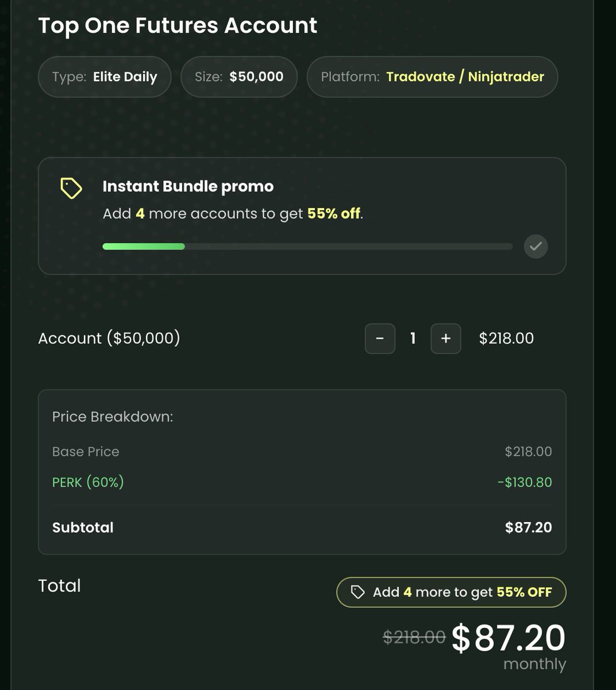Click the quantity number 1 field
This screenshot has width=616, height=690.
coord(413,338)
